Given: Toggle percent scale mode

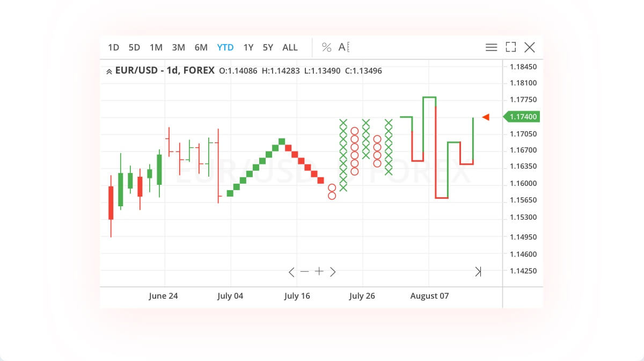Looking at the screenshot, I should coord(326,47).
